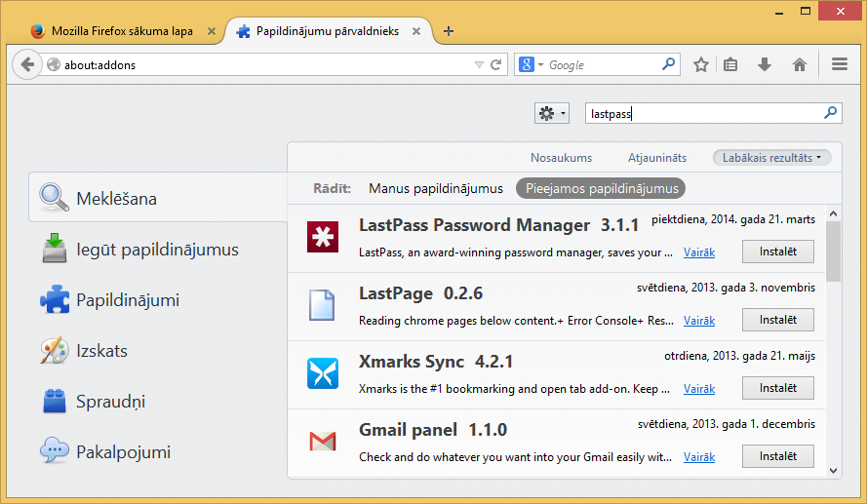Image resolution: width=867 pixels, height=504 pixels.
Task: Open the Papildinājumi category
Action: [158, 300]
